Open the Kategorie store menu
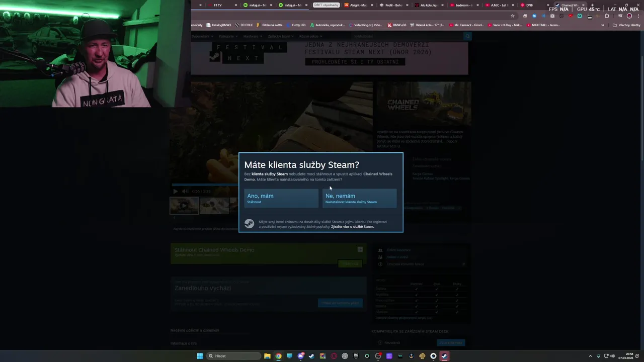This screenshot has width=644, height=362. [x=228, y=36]
